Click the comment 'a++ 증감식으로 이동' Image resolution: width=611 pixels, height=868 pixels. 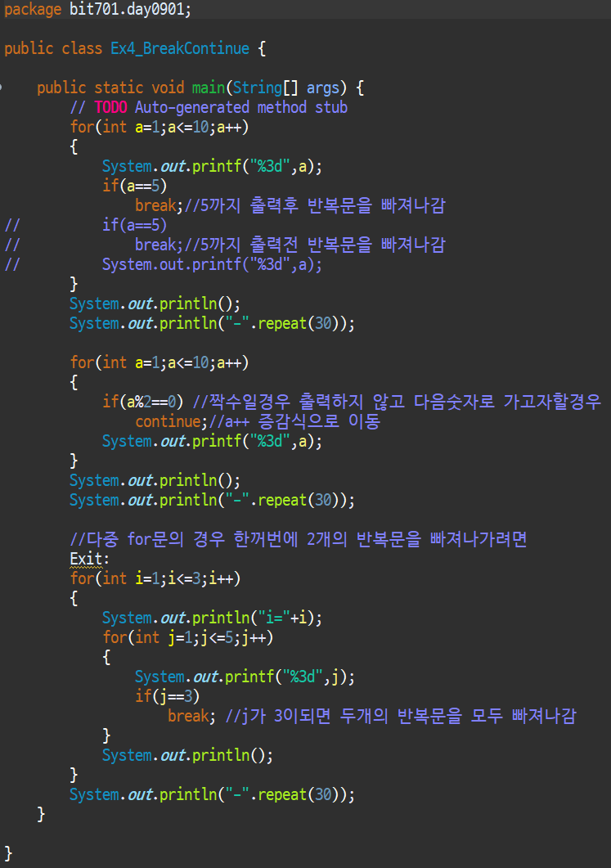click(x=294, y=422)
